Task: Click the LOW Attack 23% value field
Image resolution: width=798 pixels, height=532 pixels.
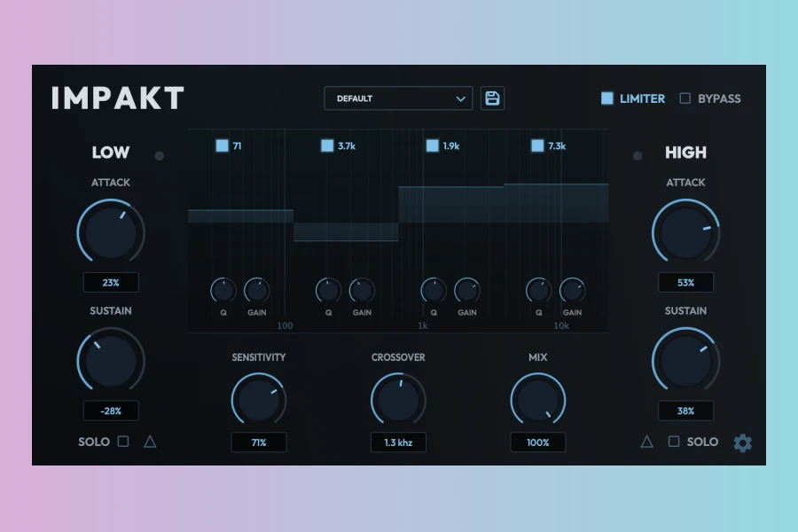Action: 111,283
